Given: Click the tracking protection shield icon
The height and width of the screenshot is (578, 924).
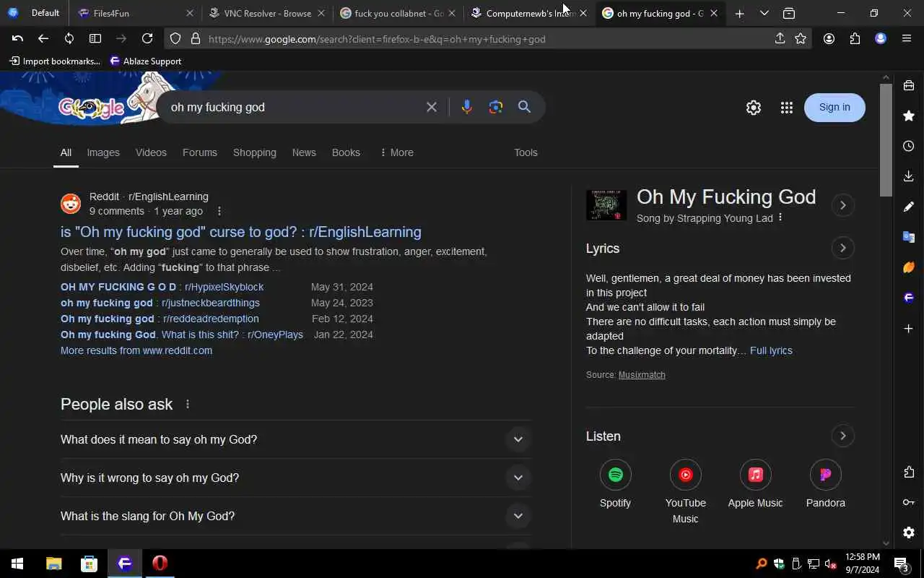Looking at the screenshot, I should pyautogui.click(x=175, y=39).
